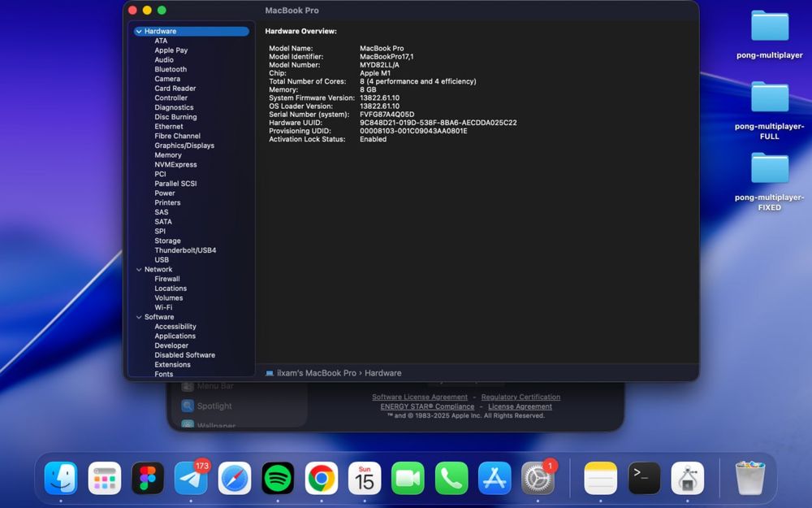The height and width of the screenshot is (508, 812).
Task: Click Hardware in bottom path bar
Action: pos(382,373)
